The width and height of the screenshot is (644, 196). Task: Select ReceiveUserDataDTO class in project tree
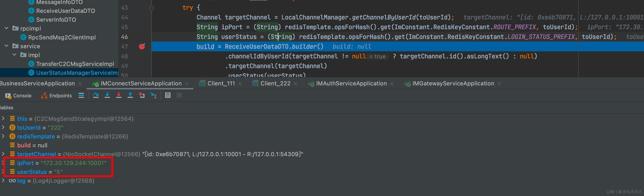pyautogui.click(x=66, y=11)
